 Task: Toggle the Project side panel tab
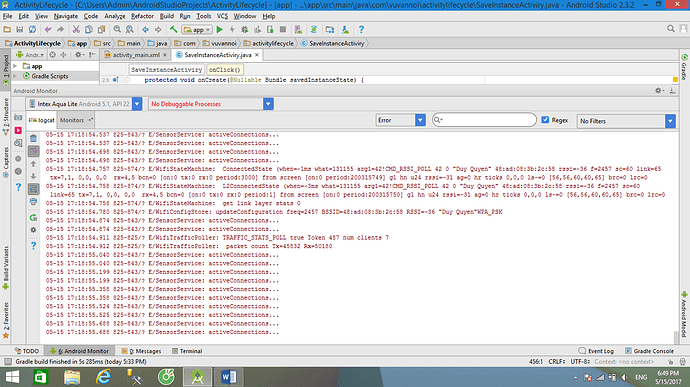click(x=6, y=69)
